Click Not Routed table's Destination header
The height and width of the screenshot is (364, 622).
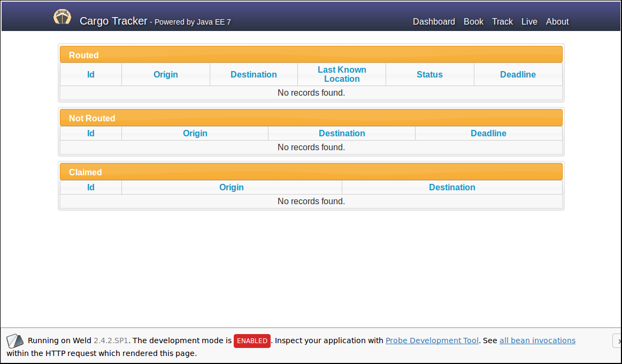pos(342,133)
